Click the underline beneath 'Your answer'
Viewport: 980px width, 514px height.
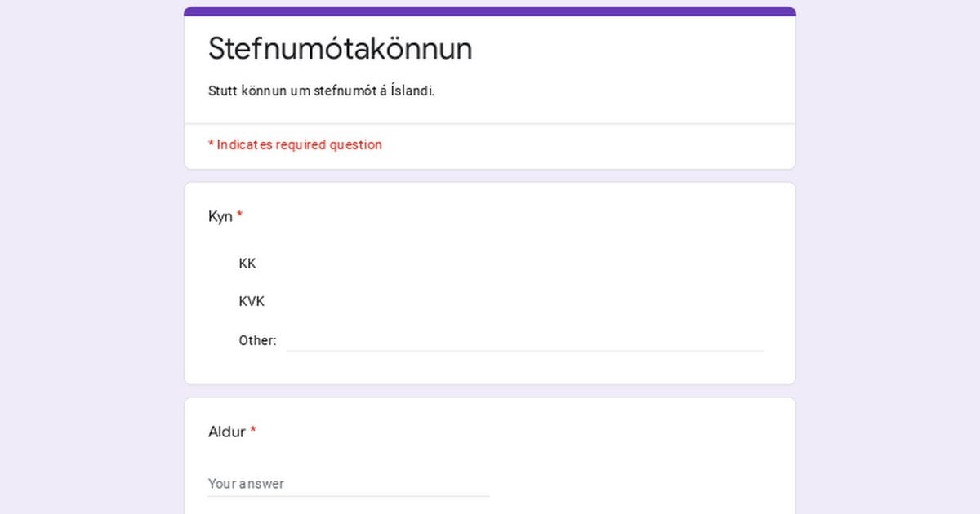click(349, 495)
